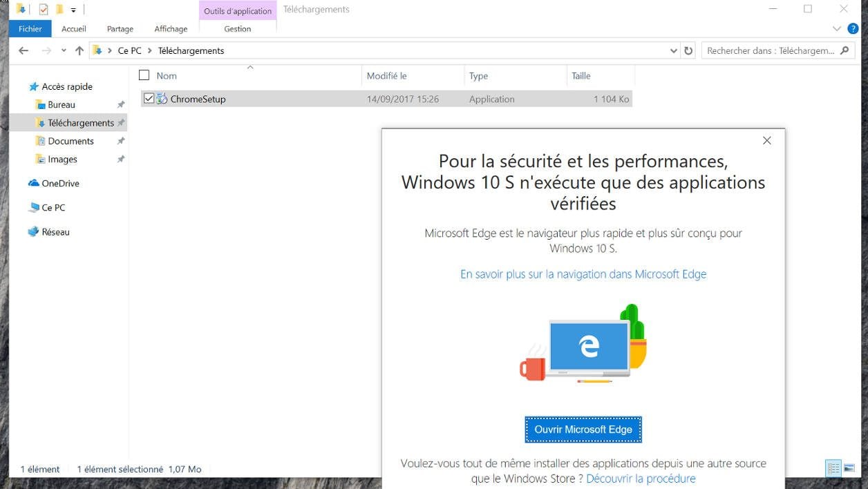Open the Fichier menu

click(x=30, y=29)
